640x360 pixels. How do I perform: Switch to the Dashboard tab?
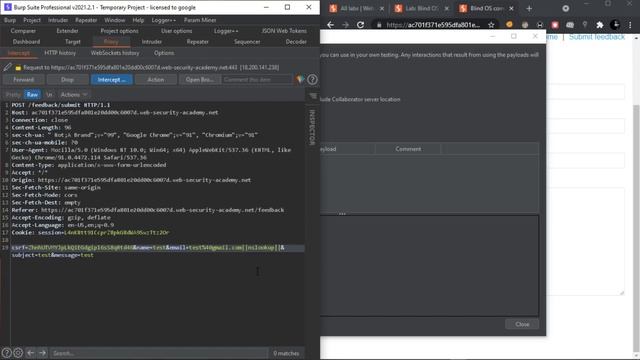pyautogui.click(x=26, y=42)
